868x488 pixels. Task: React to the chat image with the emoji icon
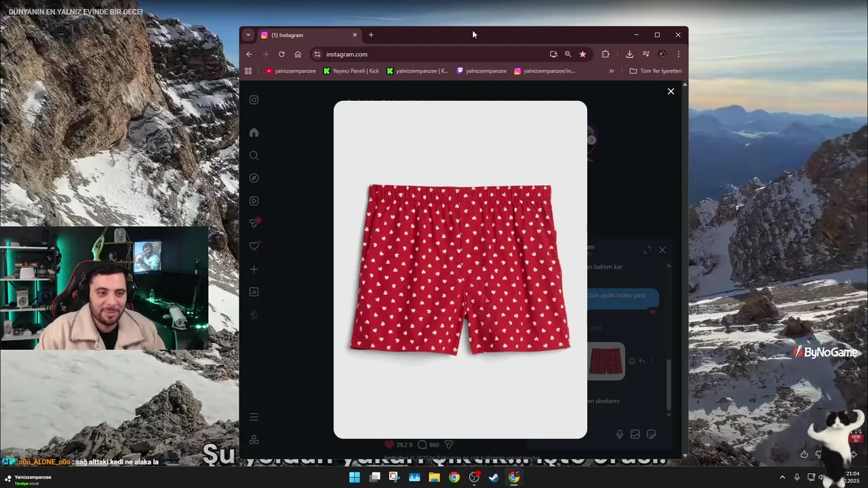[x=632, y=361]
